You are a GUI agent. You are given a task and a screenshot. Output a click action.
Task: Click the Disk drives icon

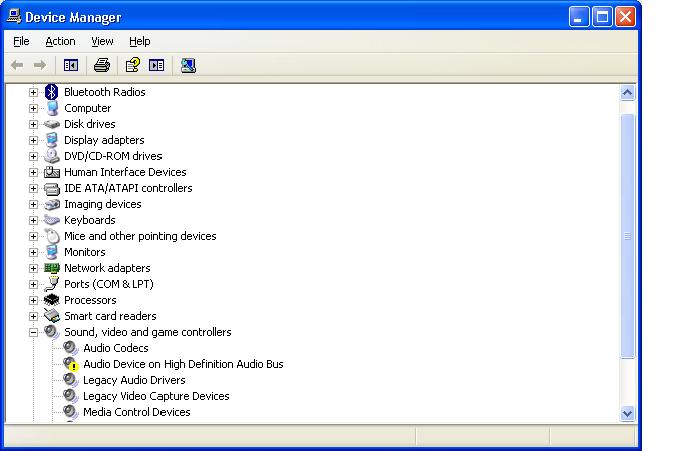click(x=52, y=124)
